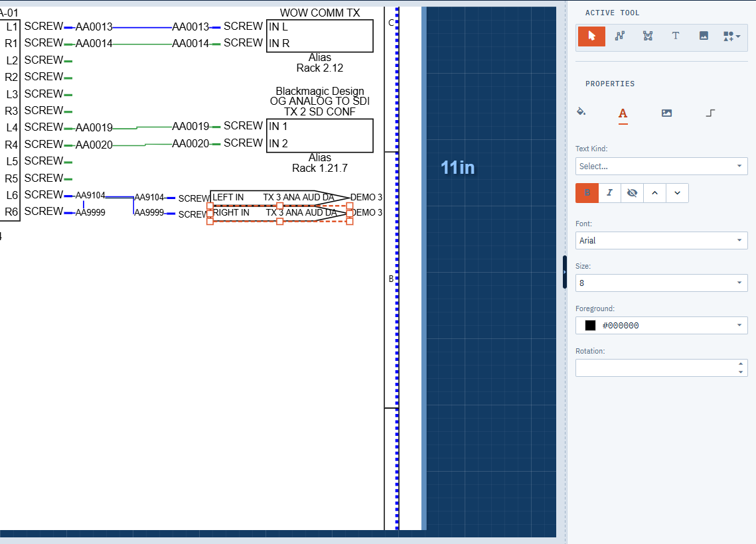This screenshot has height=544, width=756.
Task: Click the Rack 2.12 label
Action: coord(320,68)
